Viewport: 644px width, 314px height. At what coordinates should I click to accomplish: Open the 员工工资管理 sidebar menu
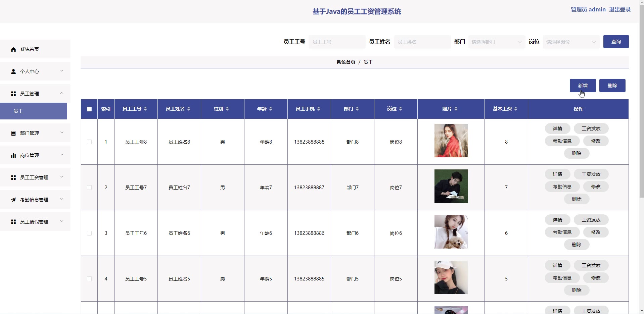pos(35,177)
